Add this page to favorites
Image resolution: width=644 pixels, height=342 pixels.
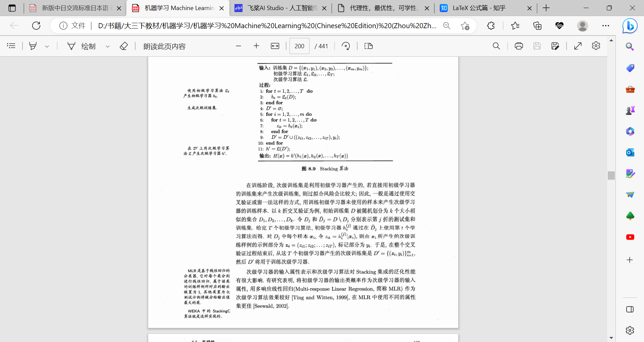(465, 25)
